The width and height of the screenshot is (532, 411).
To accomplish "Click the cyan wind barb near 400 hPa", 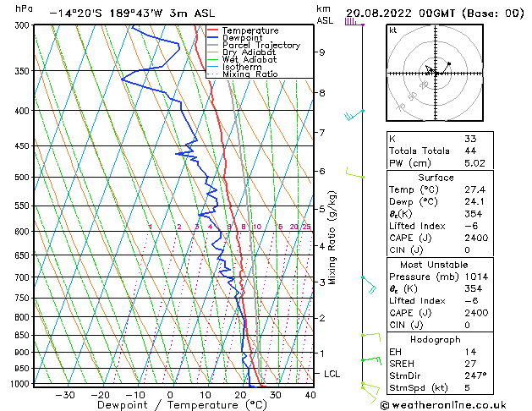I will [x=354, y=115].
